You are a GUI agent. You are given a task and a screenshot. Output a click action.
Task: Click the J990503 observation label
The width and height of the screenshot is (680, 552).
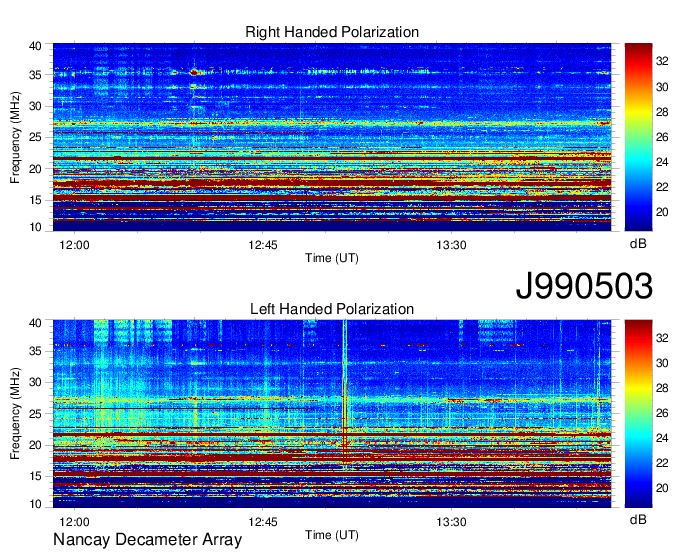click(584, 285)
